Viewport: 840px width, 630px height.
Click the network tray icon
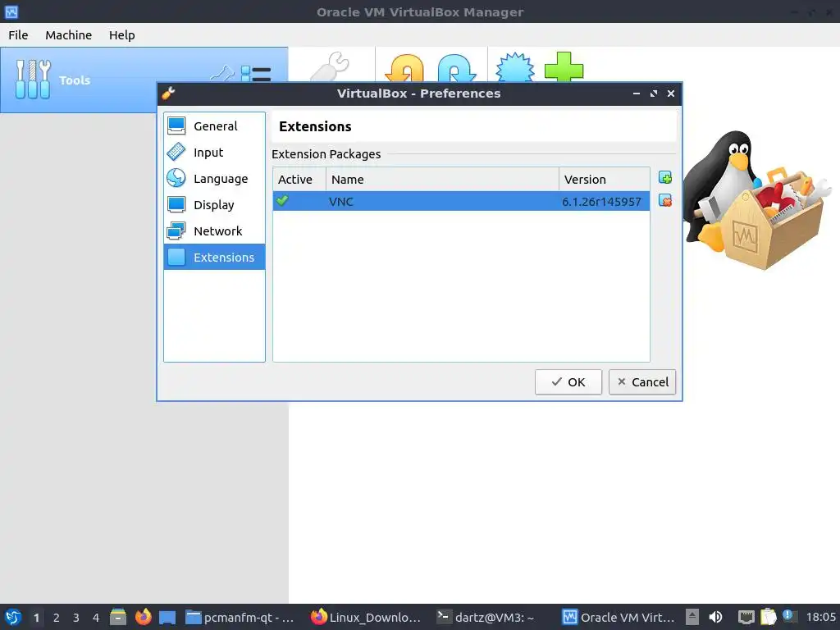[x=746, y=618]
